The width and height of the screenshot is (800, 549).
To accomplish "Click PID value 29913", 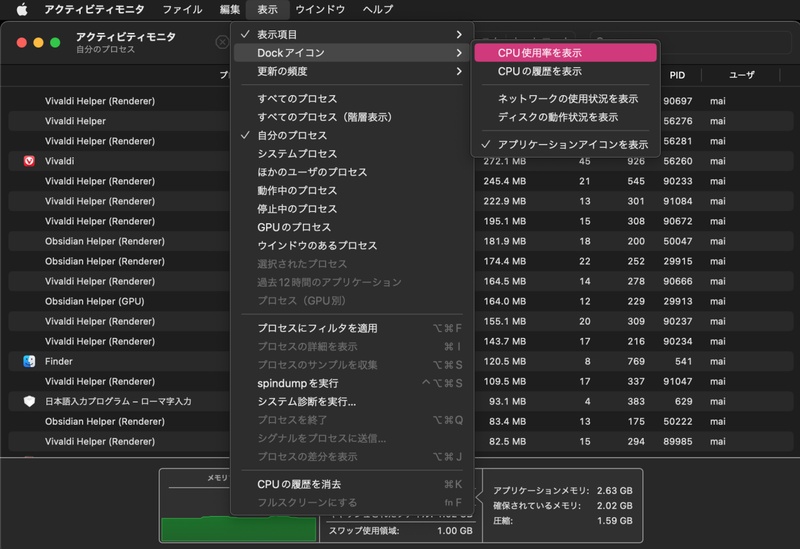I will (678, 301).
